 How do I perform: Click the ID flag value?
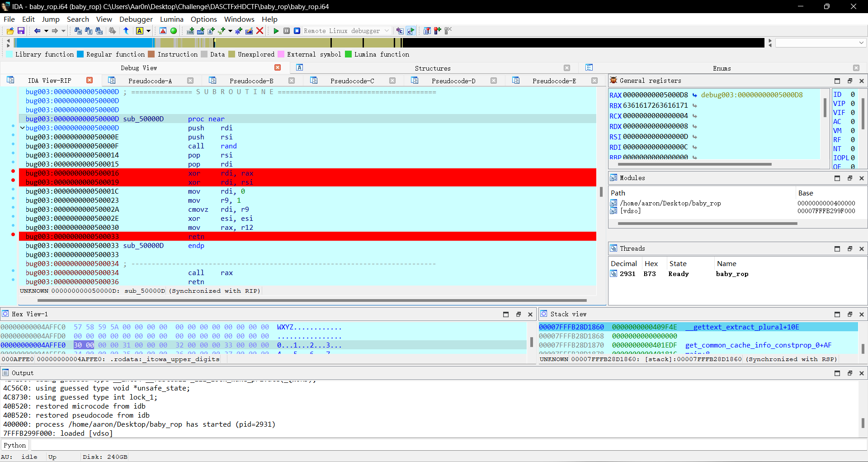853,95
